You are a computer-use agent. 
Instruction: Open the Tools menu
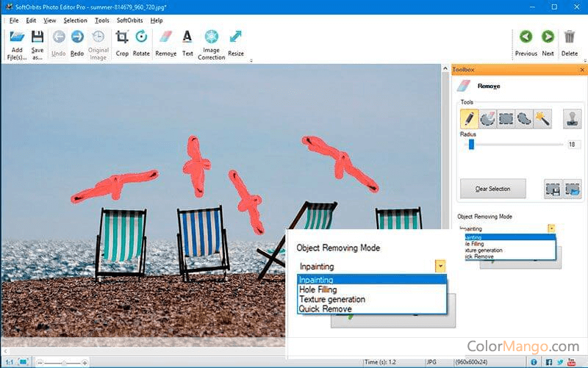tap(102, 21)
